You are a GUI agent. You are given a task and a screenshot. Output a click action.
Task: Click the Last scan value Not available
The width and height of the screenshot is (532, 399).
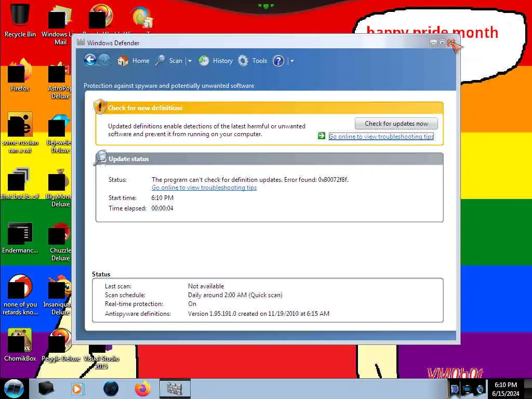tap(206, 286)
